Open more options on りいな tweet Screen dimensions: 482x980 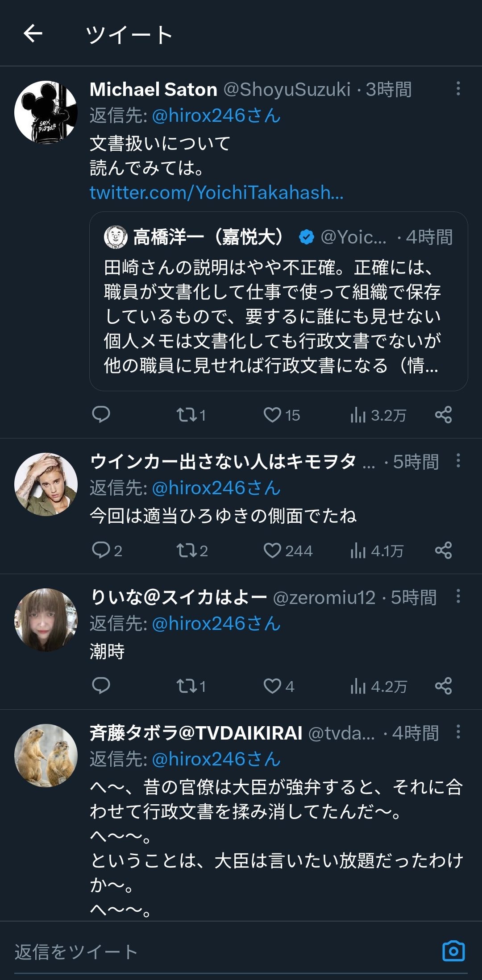[x=458, y=596]
